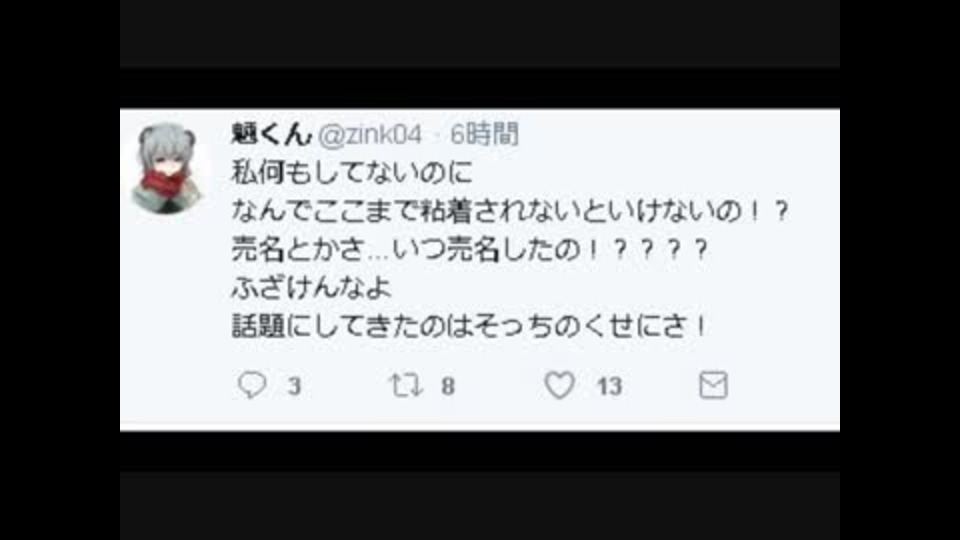Image resolution: width=960 pixels, height=540 pixels.
Task: Open the @zink04 handle link
Action: (370, 135)
